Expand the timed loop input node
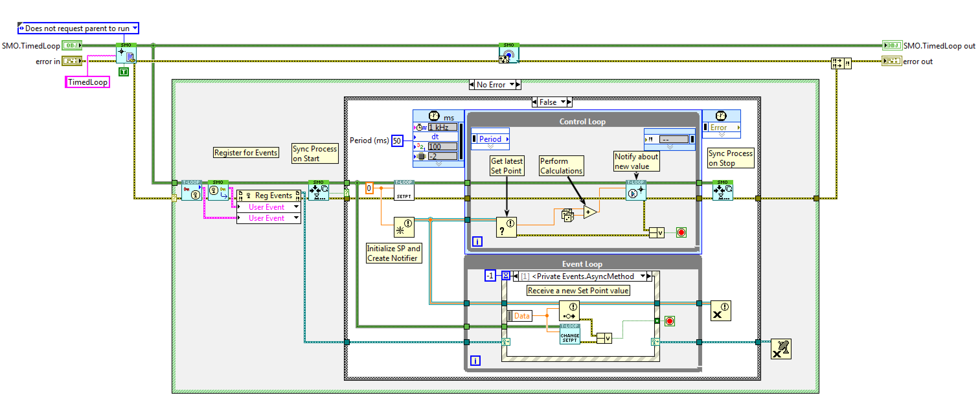Viewport: 980px width, 404px height. (439, 164)
